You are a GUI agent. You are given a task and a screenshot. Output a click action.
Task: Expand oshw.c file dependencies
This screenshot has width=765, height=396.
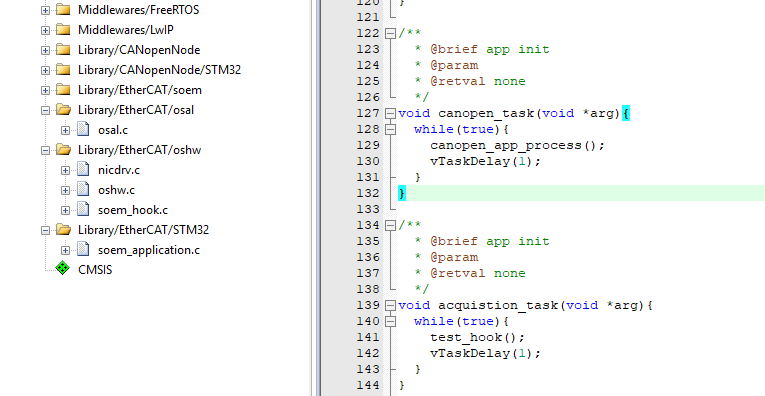click(x=65, y=190)
